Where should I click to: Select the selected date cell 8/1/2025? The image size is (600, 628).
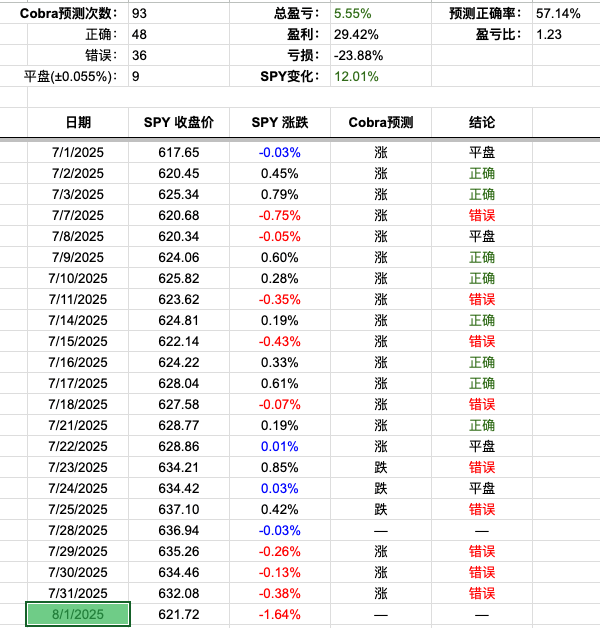[x=78, y=614]
